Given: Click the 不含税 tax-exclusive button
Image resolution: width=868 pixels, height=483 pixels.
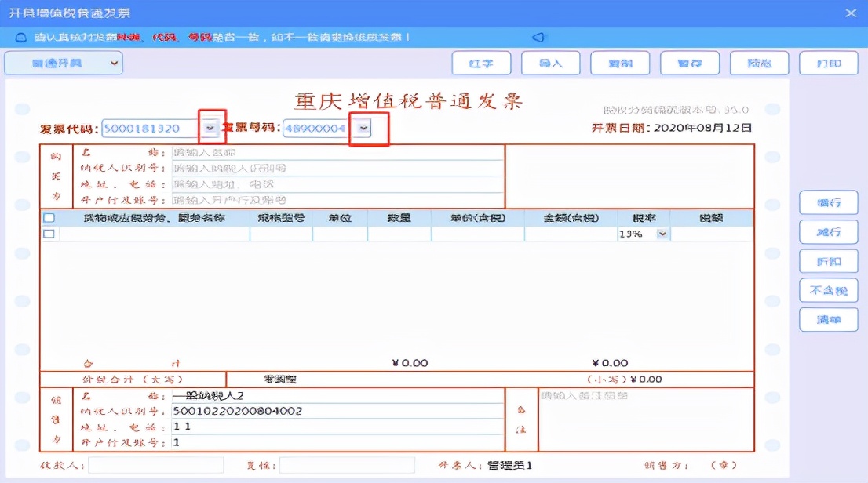Looking at the screenshot, I should tap(829, 292).
